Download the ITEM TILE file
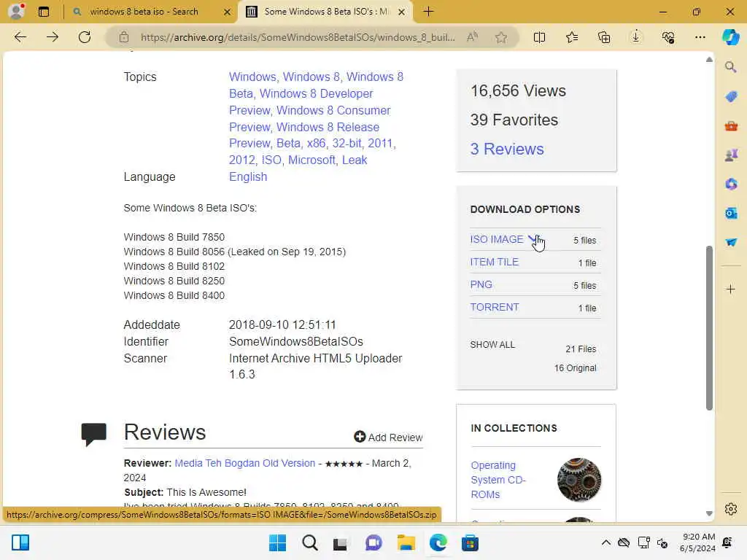 (494, 262)
